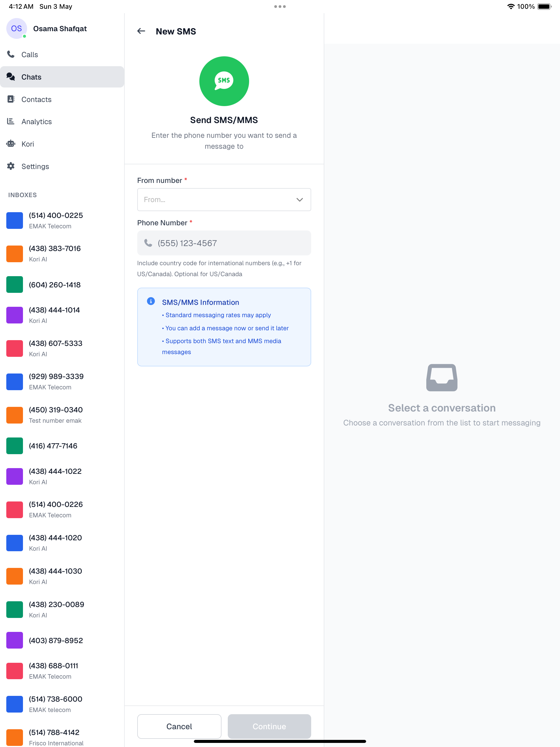This screenshot has width=560, height=747.
Task: Click the Analytics chart icon
Action: [x=11, y=121]
